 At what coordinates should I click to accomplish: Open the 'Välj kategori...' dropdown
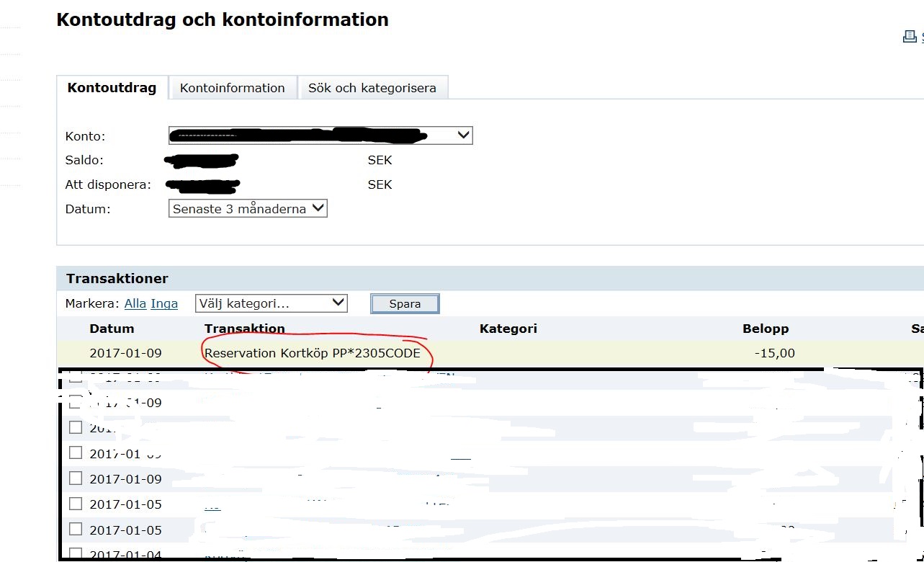[271, 303]
